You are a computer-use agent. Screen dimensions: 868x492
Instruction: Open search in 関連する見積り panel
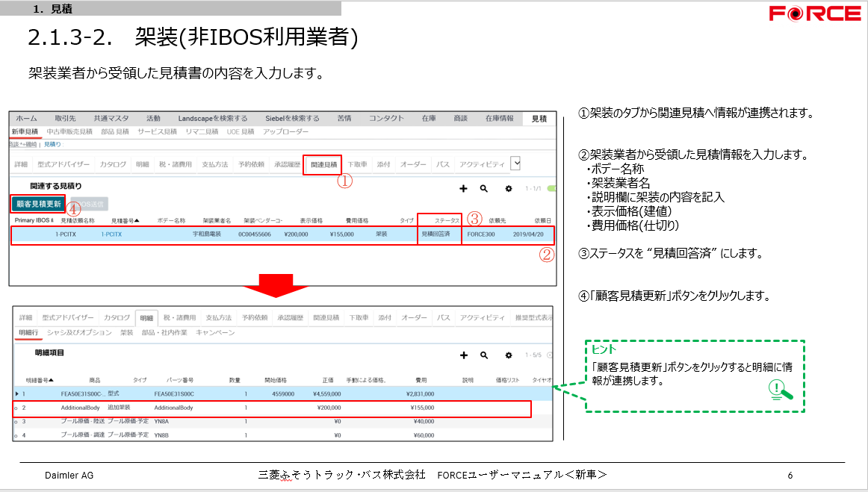click(x=484, y=189)
